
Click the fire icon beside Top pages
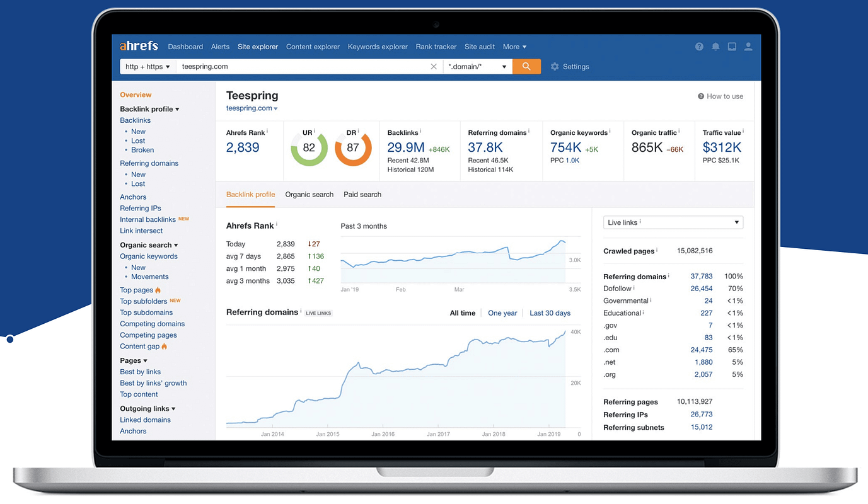pos(158,290)
